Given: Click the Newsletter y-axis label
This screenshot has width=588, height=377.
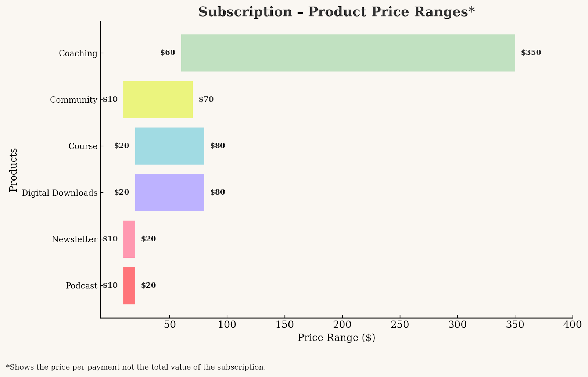Looking at the screenshot, I should pyautogui.click(x=74, y=239).
